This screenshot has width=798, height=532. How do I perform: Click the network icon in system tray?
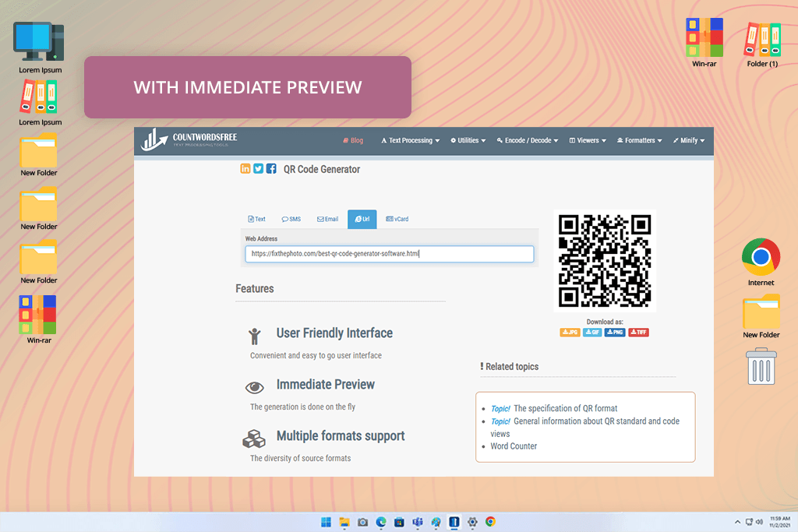click(x=749, y=522)
